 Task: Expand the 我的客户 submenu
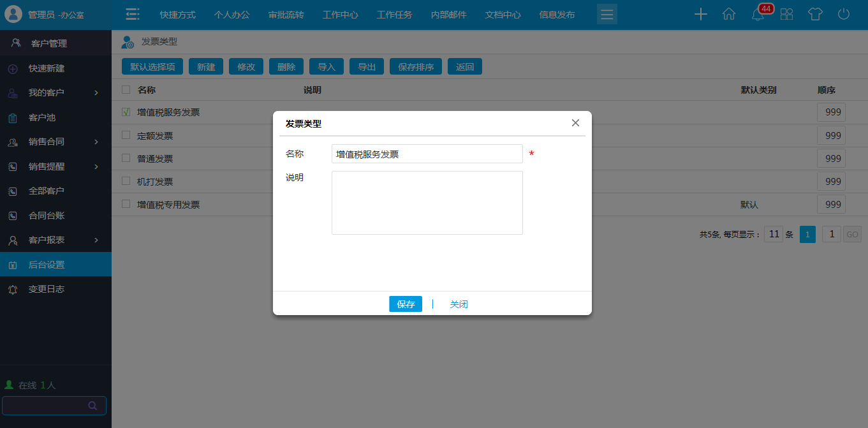click(x=55, y=92)
